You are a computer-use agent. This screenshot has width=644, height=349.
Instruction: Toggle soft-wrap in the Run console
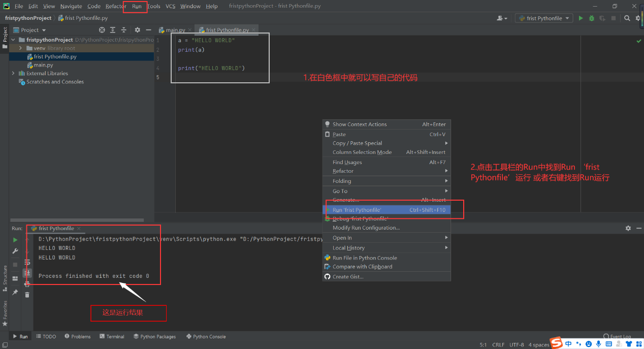(x=27, y=262)
